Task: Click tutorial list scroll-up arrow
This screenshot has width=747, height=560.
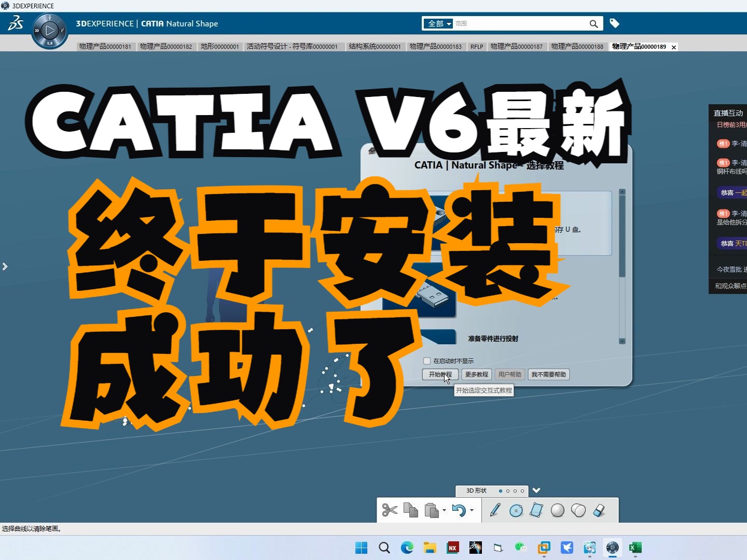Action: (622, 192)
